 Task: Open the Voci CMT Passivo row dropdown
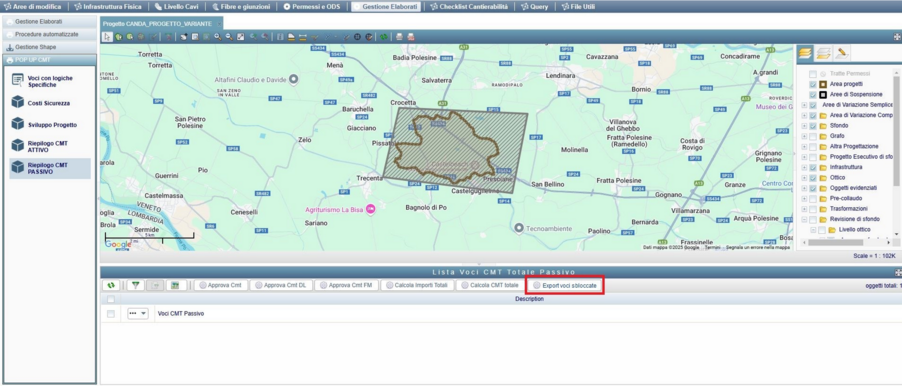tap(138, 314)
